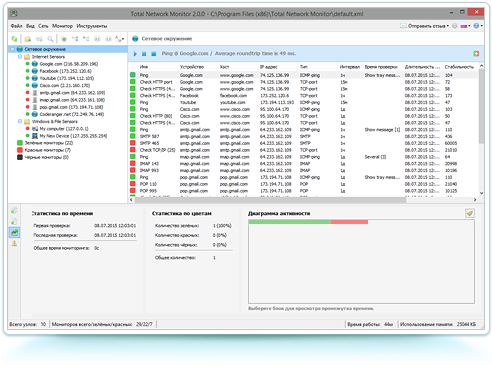Open the Монитор menu

pos(62,26)
